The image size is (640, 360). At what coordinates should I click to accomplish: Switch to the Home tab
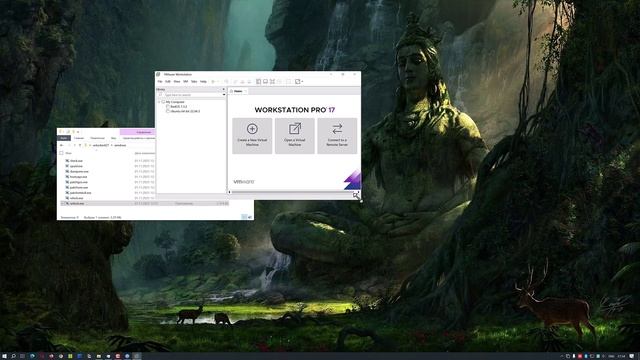pos(238,91)
